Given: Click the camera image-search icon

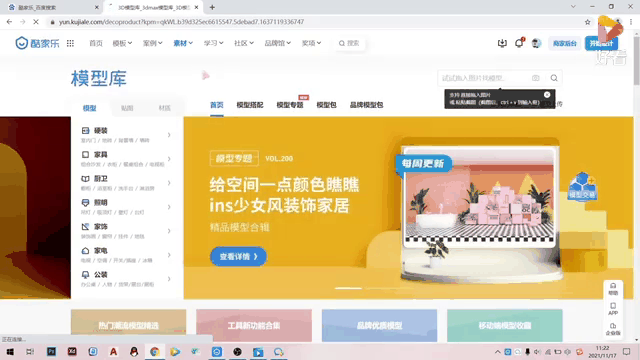Looking at the screenshot, I should pyautogui.click(x=536, y=78).
